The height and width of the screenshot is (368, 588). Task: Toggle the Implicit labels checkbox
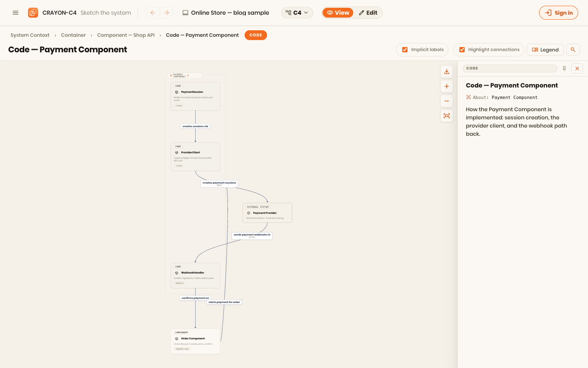(x=405, y=50)
